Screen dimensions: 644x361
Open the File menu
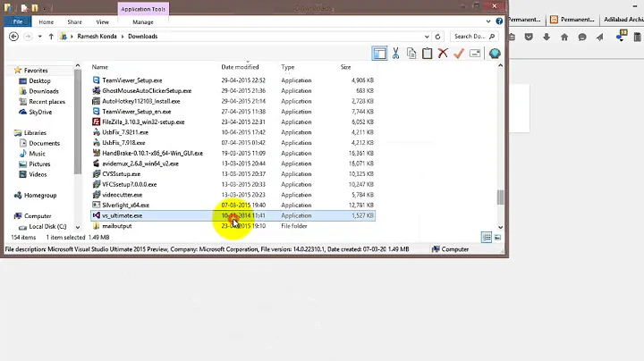18,21
